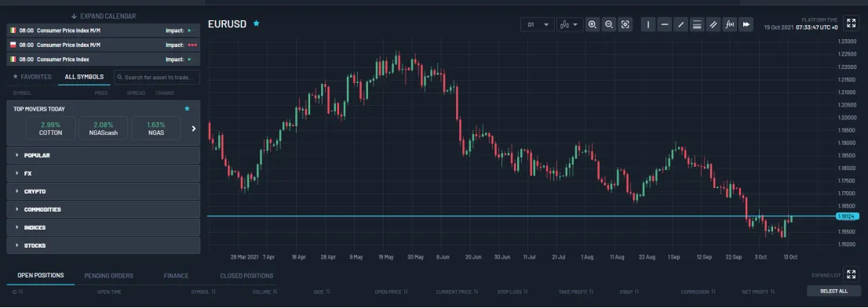Reset chart view with the center icon

click(625, 24)
